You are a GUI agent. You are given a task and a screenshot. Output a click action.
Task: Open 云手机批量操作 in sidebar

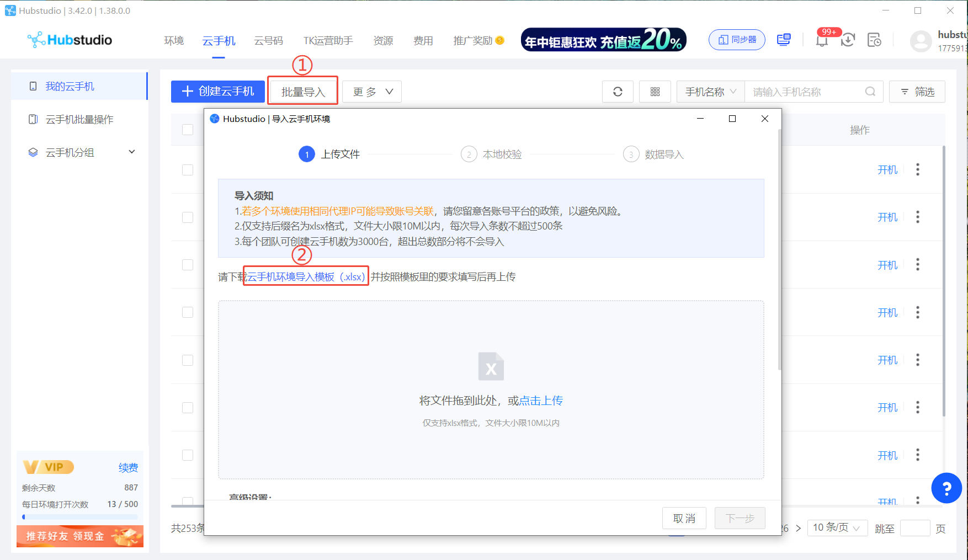click(x=79, y=119)
